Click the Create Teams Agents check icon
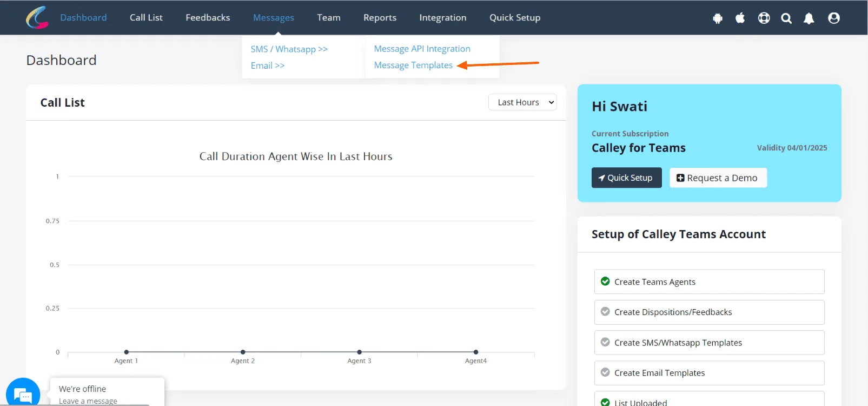 point(605,281)
